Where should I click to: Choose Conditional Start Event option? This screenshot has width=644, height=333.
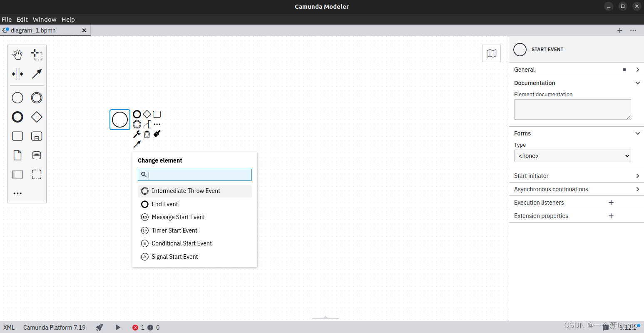(195, 243)
